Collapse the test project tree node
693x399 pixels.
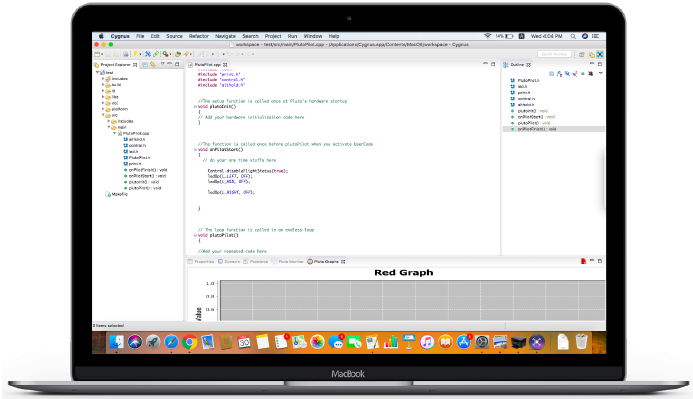[98, 72]
